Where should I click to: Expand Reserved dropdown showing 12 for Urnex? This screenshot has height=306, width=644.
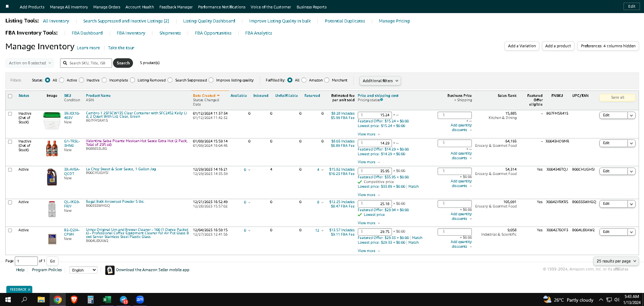tap(319, 231)
